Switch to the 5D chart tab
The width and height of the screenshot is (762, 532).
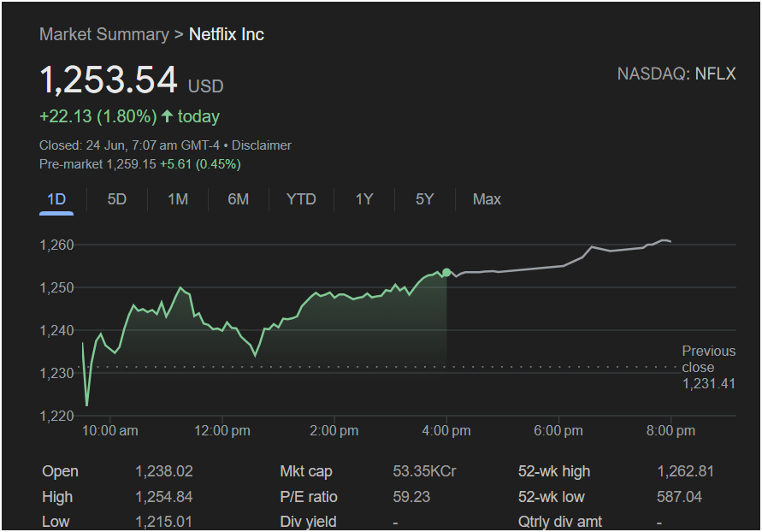coord(116,199)
